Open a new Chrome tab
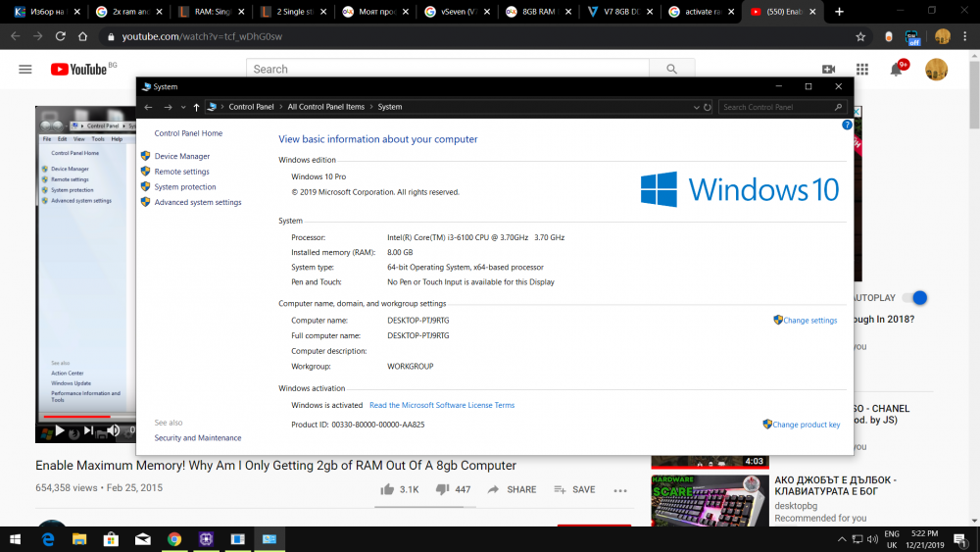 point(839,12)
